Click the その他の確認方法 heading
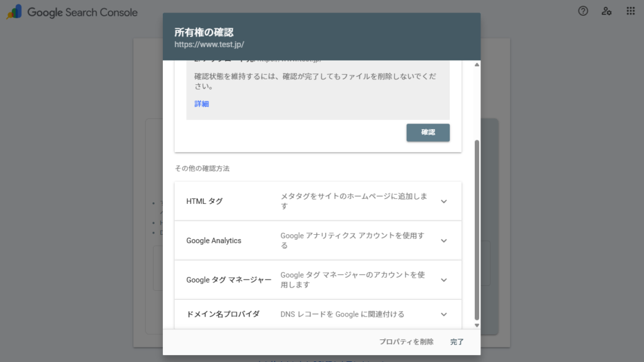 tap(202, 169)
